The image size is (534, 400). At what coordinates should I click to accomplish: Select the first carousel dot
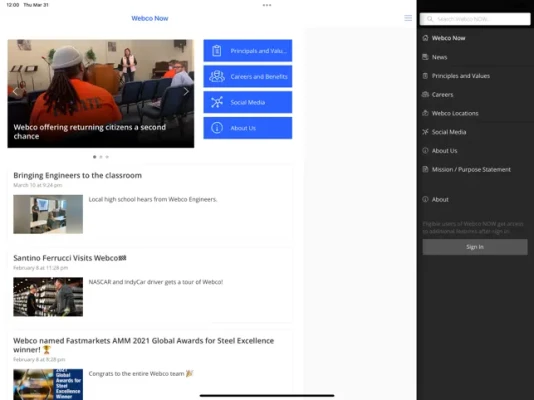pyautogui.click(x=94, y=157)
